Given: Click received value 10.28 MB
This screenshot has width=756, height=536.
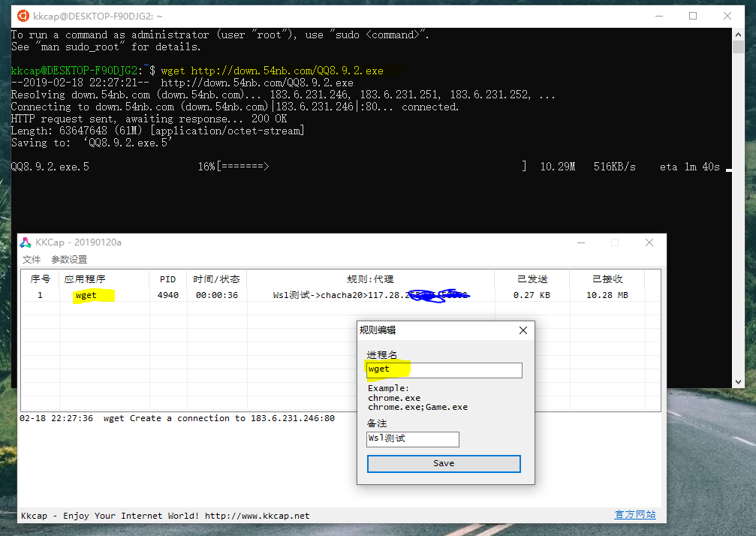Looking at the screenshot, I should pyautogui.click(x=607, y=295).
